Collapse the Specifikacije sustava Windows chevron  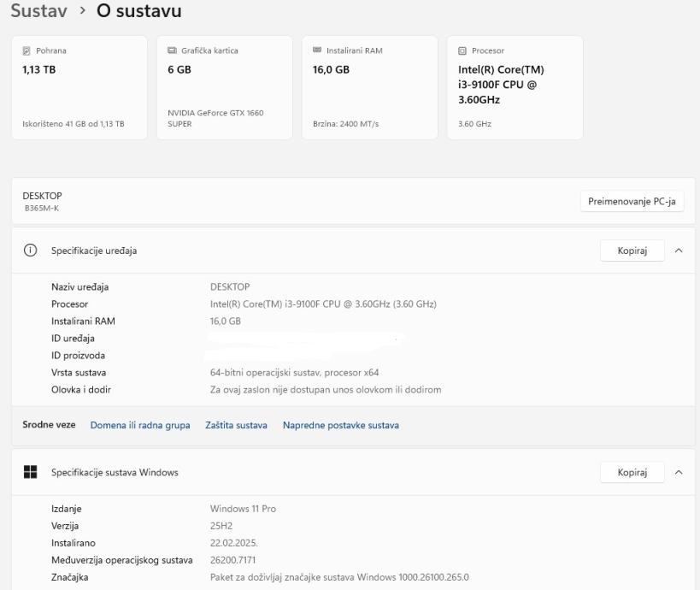pos(679,472)
